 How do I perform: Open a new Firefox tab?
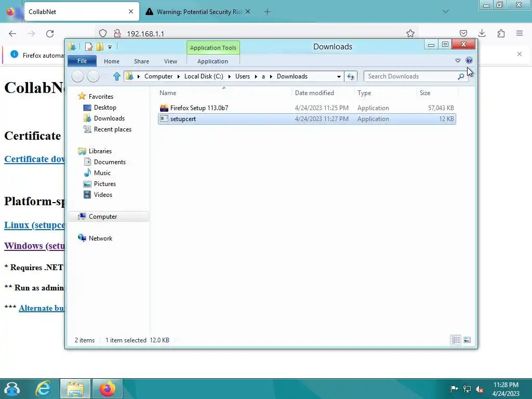pyautogui.click(x=268, y=12)
